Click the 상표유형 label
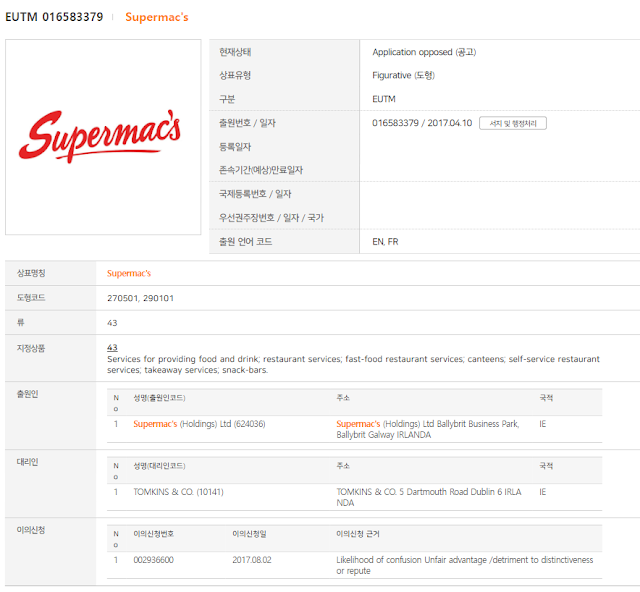640x592 pixels. tap(235, 75)
